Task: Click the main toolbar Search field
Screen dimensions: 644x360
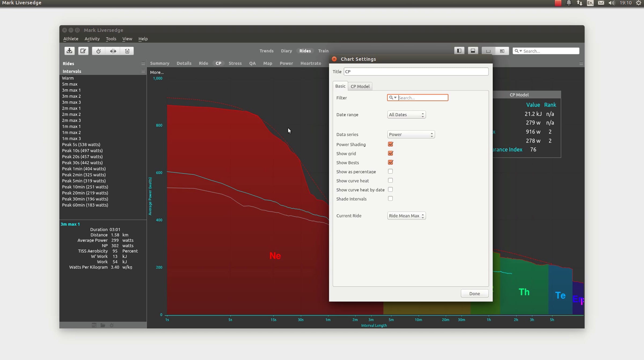Action: (x=546, y=51)
